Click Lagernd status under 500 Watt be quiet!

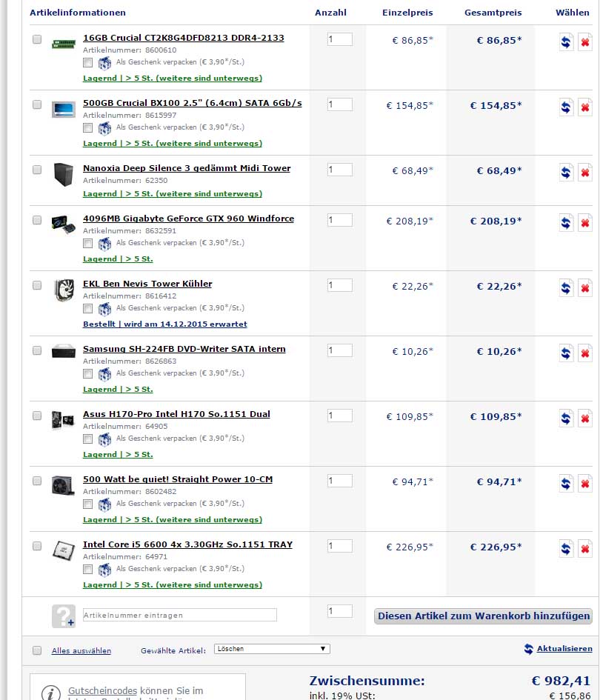173,520
